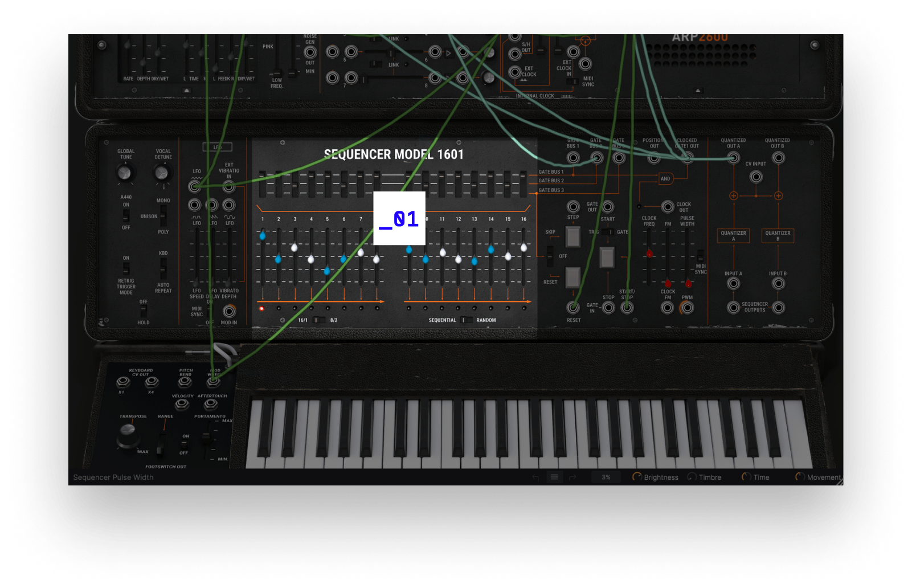Redo the last action in the bottom bar

[x=572, y=476]
